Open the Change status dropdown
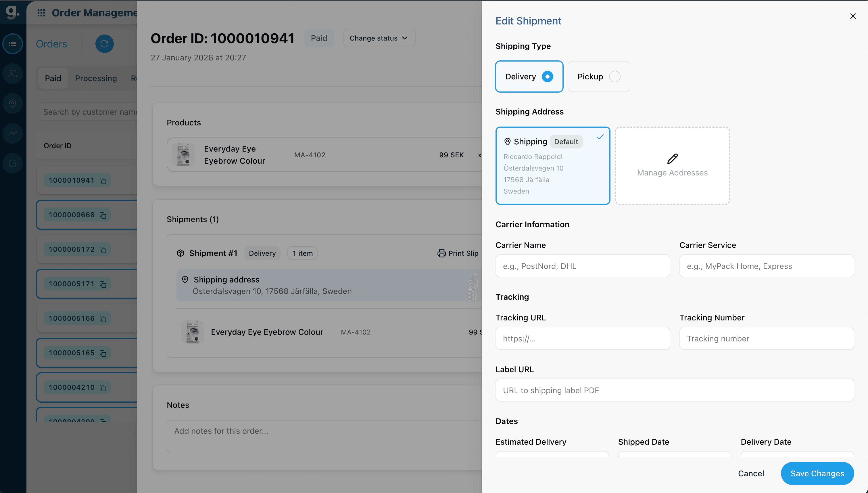868x493 pixels. 379,38
